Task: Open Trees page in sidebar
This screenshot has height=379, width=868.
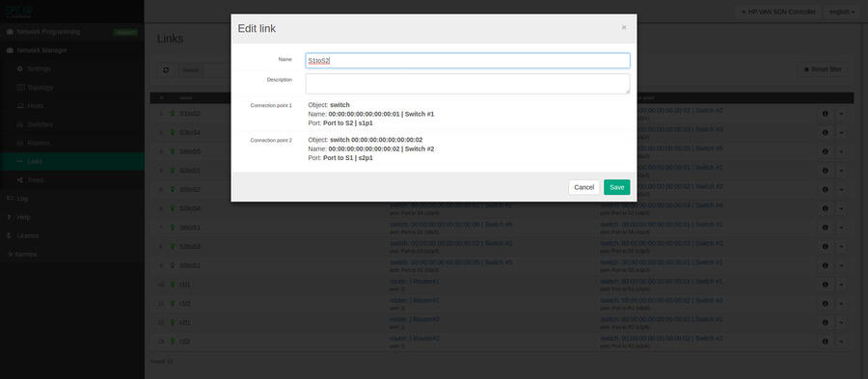Action: tap(72, 179)
